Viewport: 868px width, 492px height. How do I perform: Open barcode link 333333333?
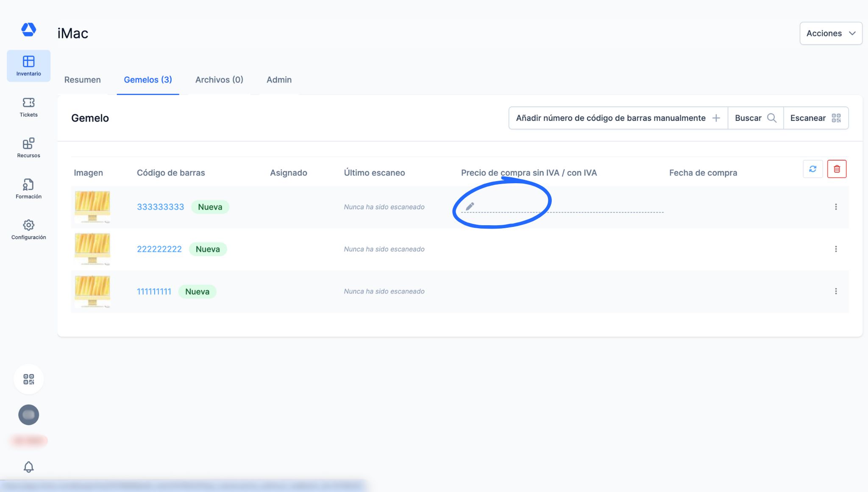pos(160,207)
